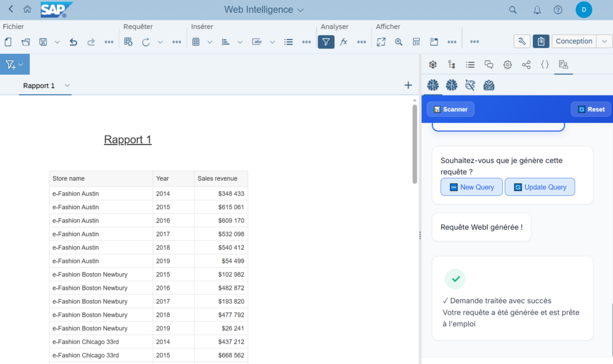Click the Save document icon
This screenshot has width=613, height=364.
click(x=43, y=42)
